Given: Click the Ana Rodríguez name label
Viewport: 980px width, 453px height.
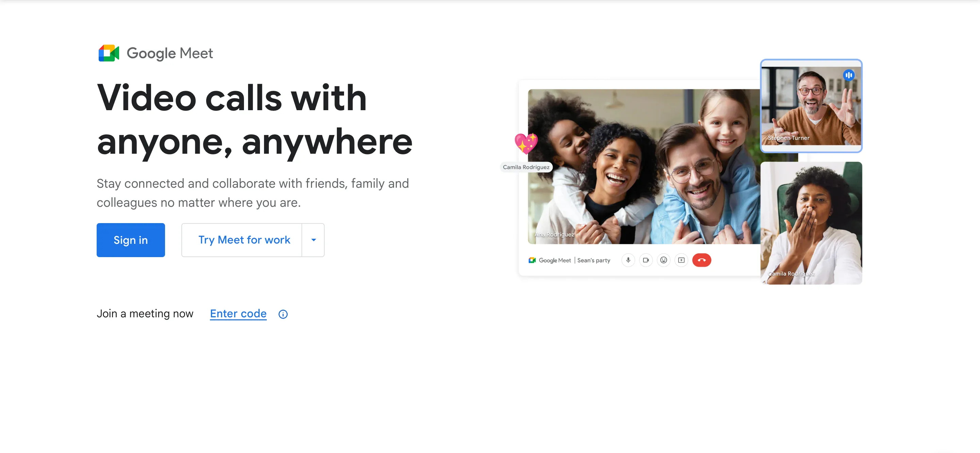Looking at the screenshot, I should coord(554,235).
